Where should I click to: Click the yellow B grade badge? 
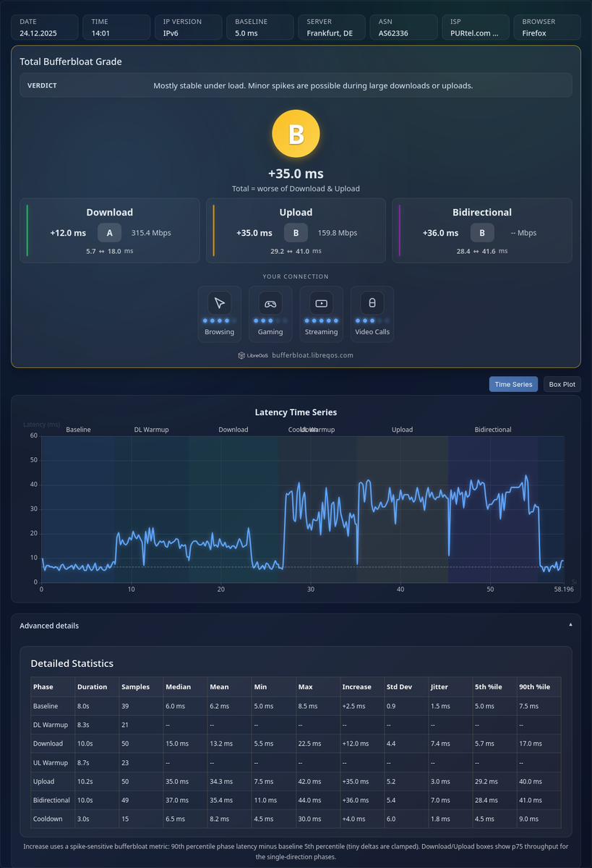point(296,135)
